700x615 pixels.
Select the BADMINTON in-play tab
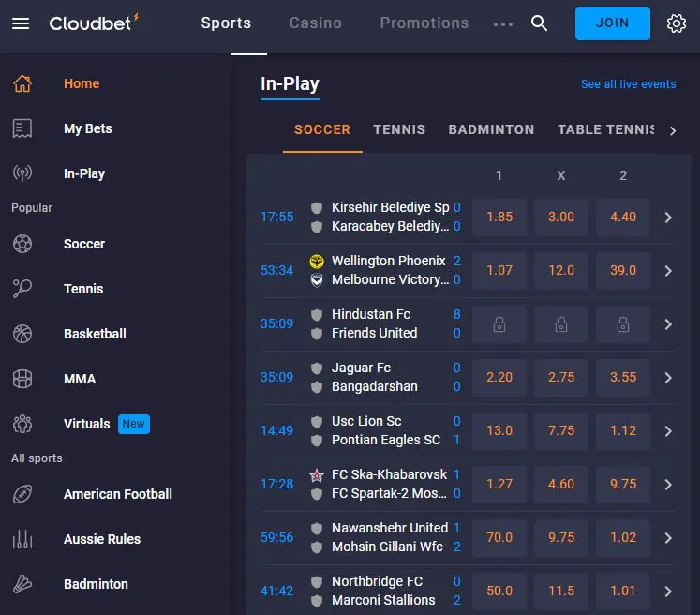(491, 129)
